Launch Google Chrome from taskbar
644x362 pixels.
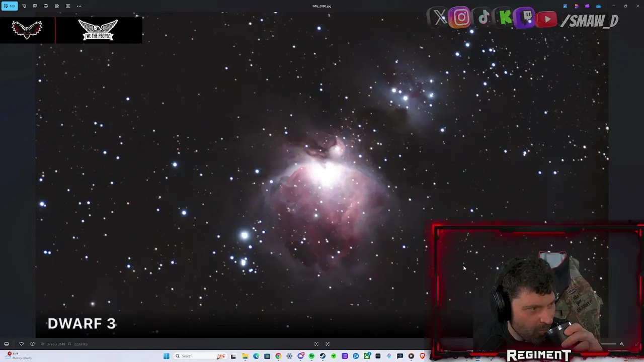click(278, 356)
